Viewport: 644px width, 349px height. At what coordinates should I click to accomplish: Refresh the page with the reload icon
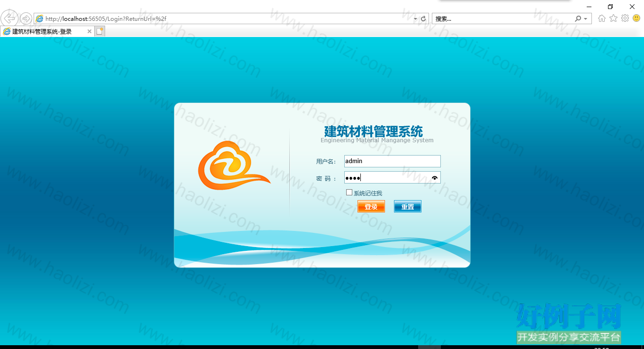[x=423, y=19]
